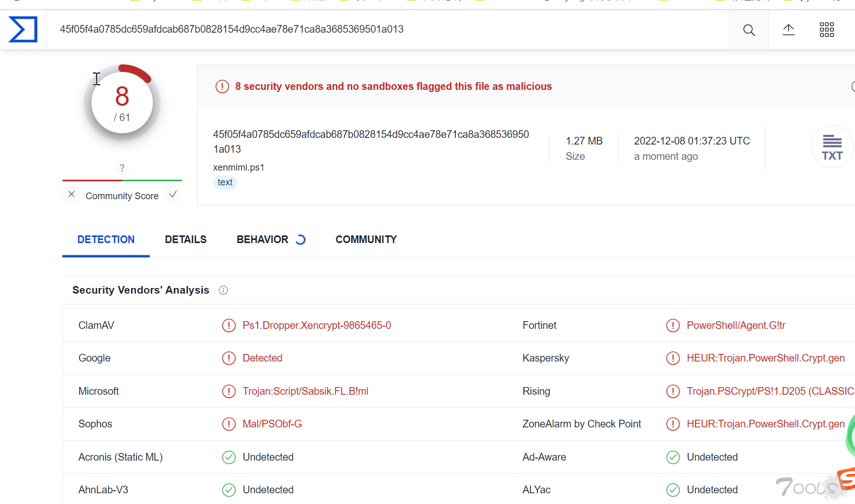Click the '1.27 MB' size value
855x504 pixels.
[584, 141]
